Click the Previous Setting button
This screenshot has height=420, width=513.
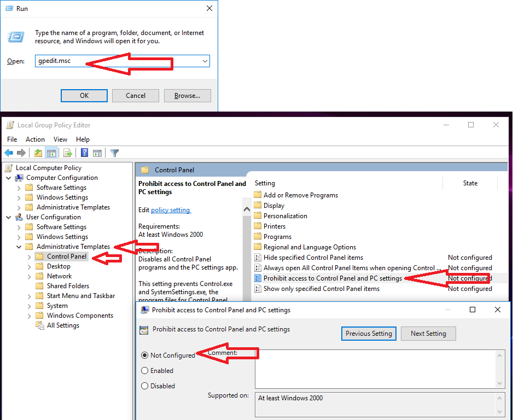point(369,333)
